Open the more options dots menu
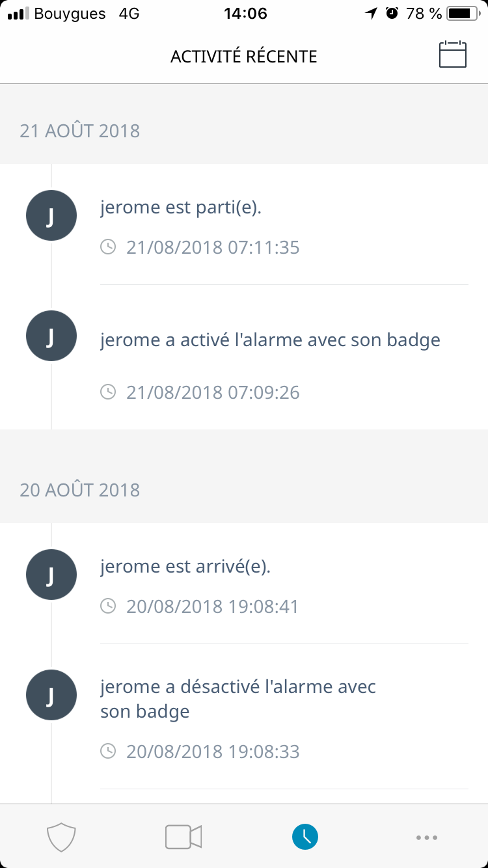 pyautogui.click(x=427, y=837)
